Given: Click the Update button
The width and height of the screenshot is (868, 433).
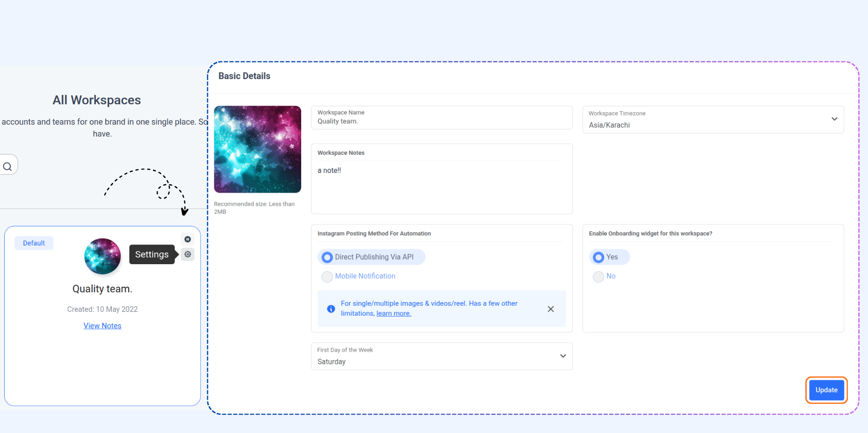Looking at the screenshot, I should 826,390.
